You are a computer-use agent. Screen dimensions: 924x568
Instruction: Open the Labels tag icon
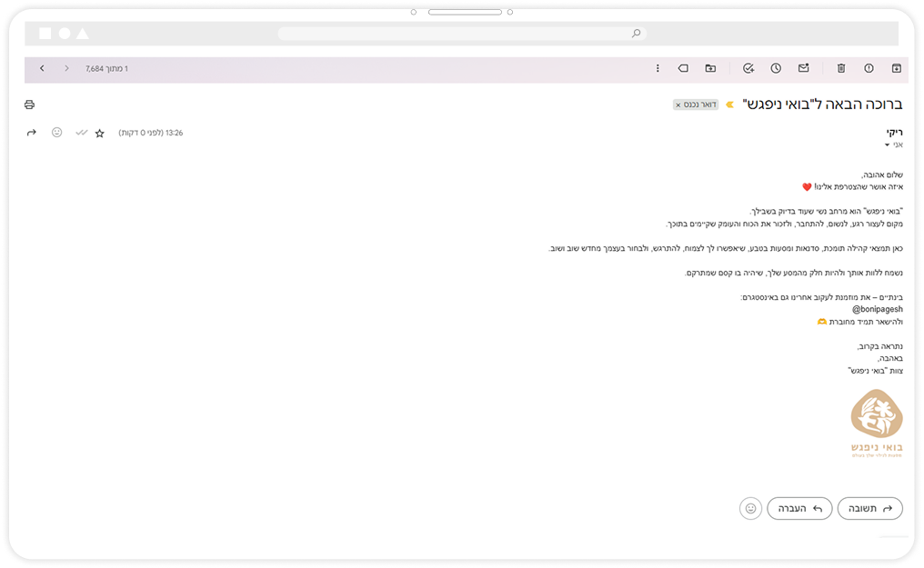[x=683, y=68]
